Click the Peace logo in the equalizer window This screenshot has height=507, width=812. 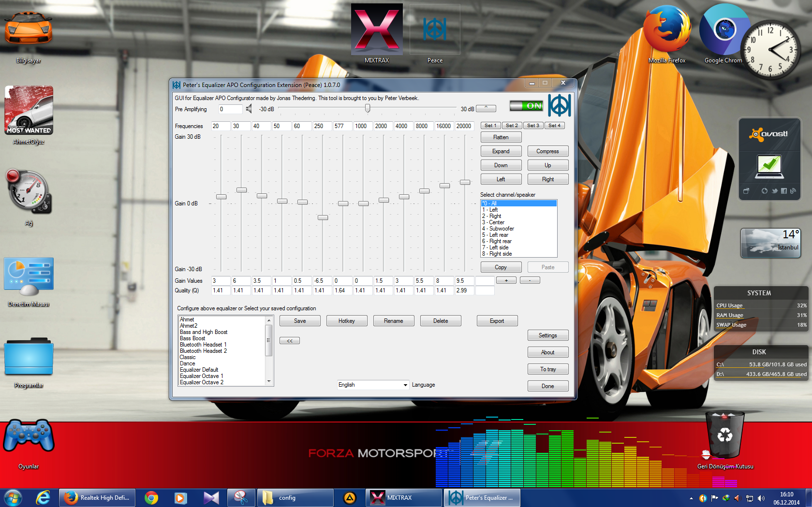point(560,105)
